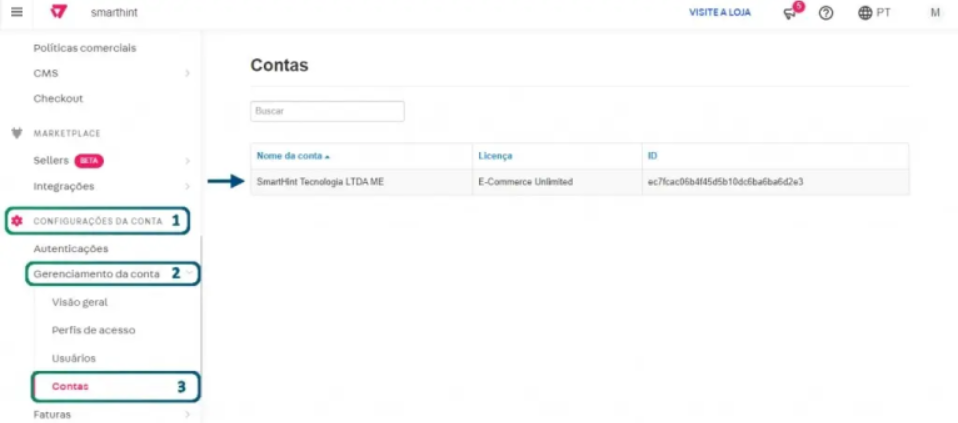Screen dimensions: 958x423
Task: Open Políticas comerciais menu item
Action: [x=85, y=48]
